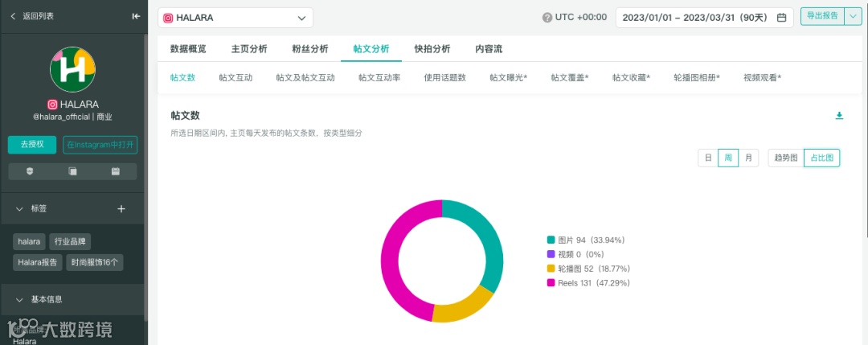Click legend text 轮播图 52（18.77%）
Screen dimensions: 868x345
pyautogui.click(x=594, y=269)
